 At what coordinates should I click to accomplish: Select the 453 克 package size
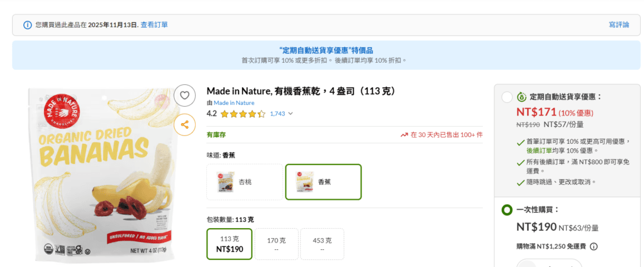[x=322, y=244]
